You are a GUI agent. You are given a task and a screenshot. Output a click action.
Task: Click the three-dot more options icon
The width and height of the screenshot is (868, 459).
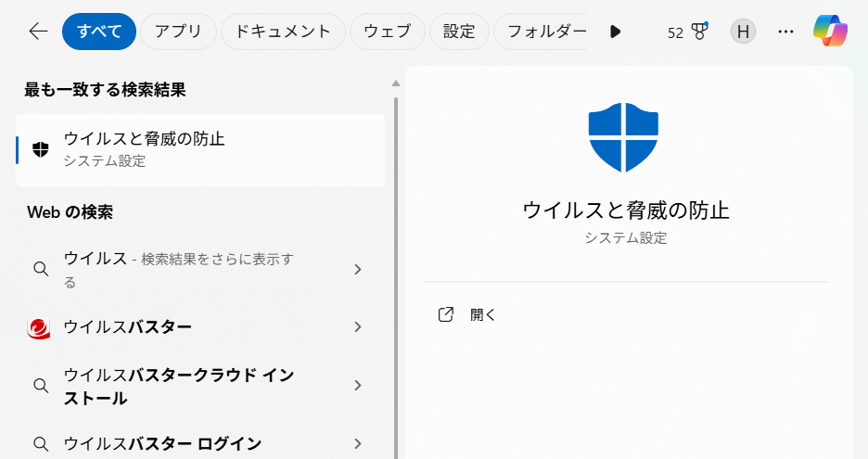785,32
